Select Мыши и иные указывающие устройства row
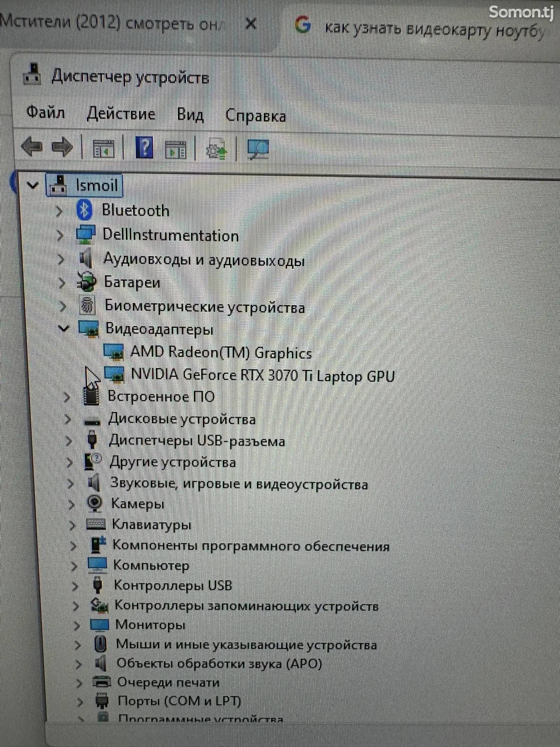This screenshot has width=560, height=747. coord(246,644)
